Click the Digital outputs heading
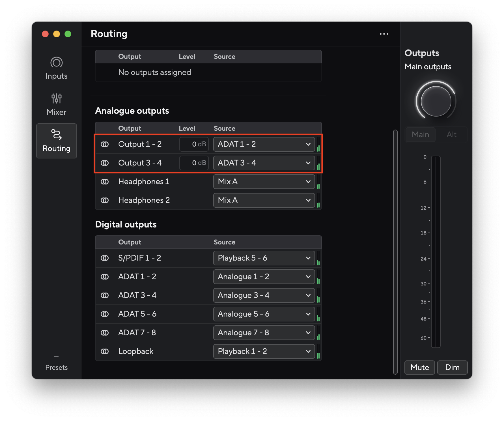504x421 pixels. [126, 225]
